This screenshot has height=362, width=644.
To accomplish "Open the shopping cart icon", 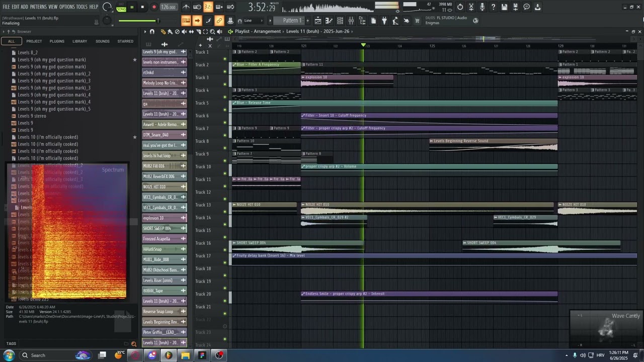I will click(417, 21).
